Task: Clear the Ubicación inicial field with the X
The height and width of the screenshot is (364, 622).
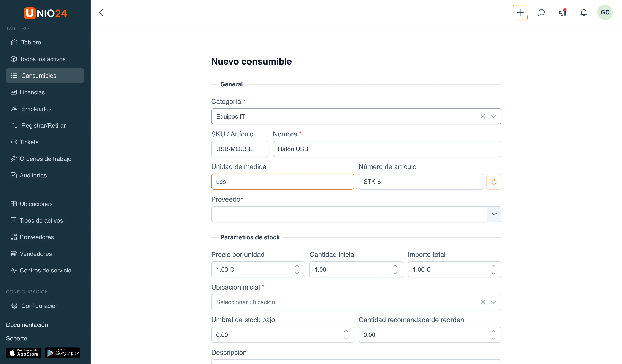Action: tap(483, 302)
